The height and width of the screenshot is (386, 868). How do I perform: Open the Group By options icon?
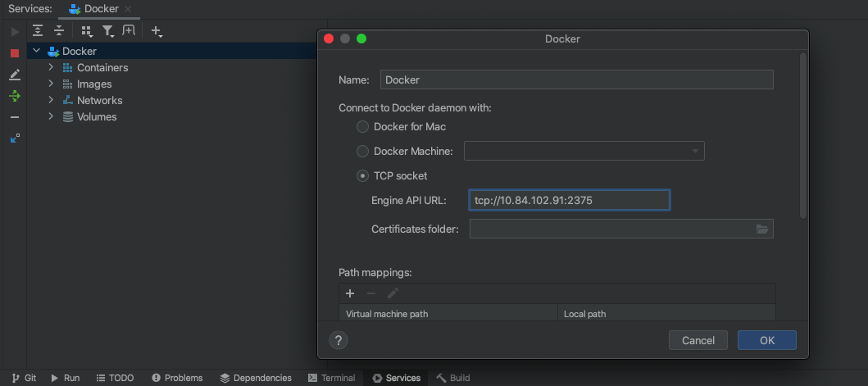click(87, 31)
